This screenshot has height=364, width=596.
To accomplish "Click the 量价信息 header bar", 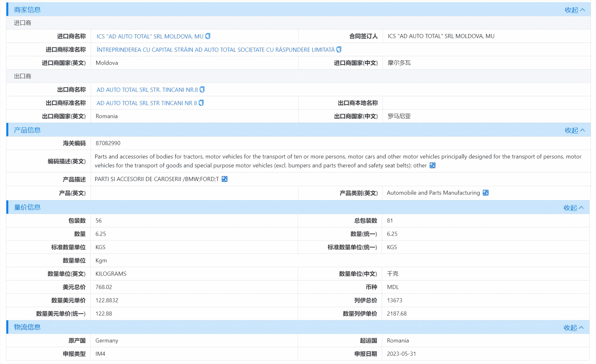I will click(27, 207).
